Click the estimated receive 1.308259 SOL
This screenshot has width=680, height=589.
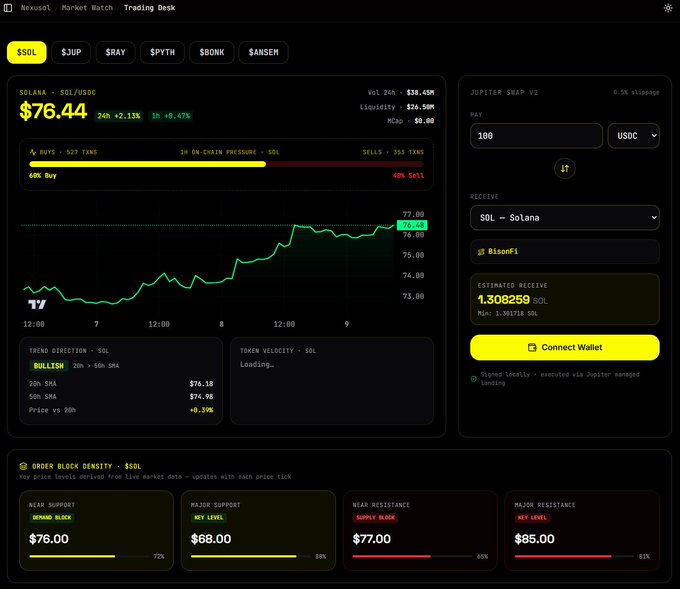[x=512, y=300]
